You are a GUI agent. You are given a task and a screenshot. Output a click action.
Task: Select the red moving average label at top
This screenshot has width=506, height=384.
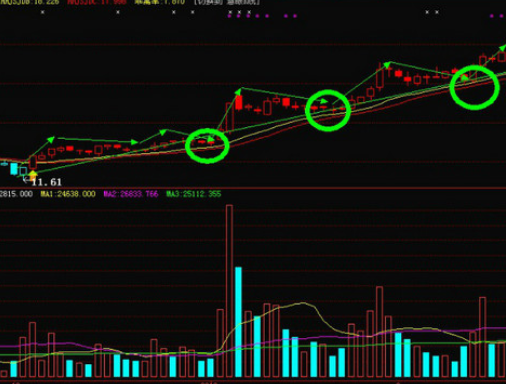[x=97, y=2]
